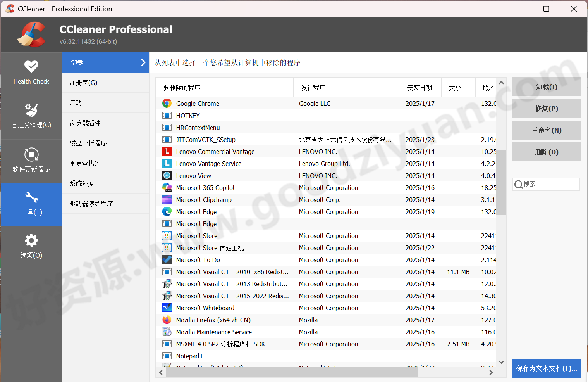Click the Google Chrome program icon
Viewport: 588px width, 382px height.
[x=167, y=103]
